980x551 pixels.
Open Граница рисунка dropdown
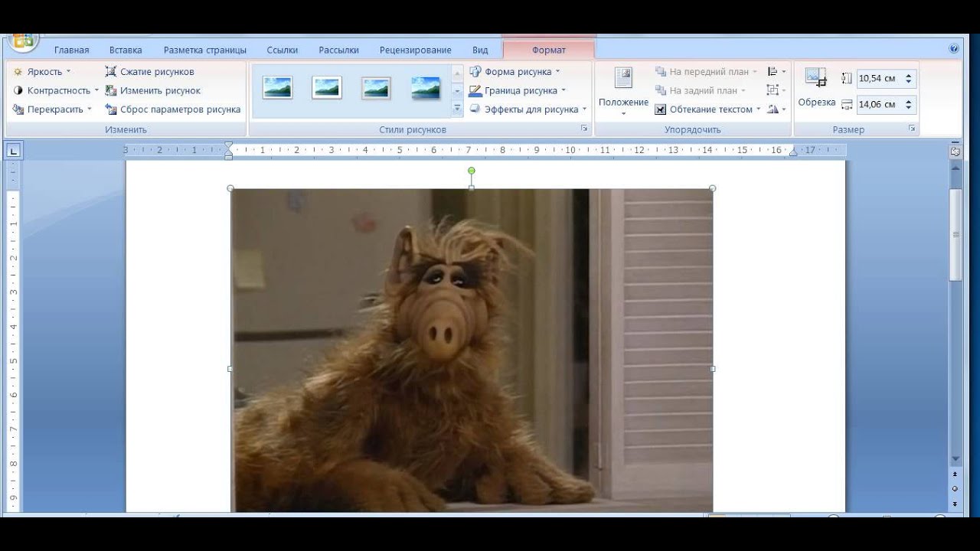point(518,90)
